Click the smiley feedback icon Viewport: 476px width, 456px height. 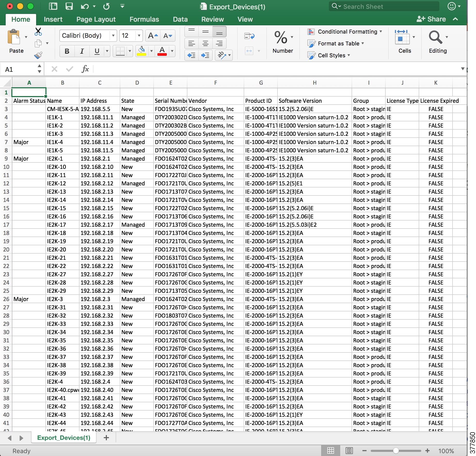tap(451, 6)
